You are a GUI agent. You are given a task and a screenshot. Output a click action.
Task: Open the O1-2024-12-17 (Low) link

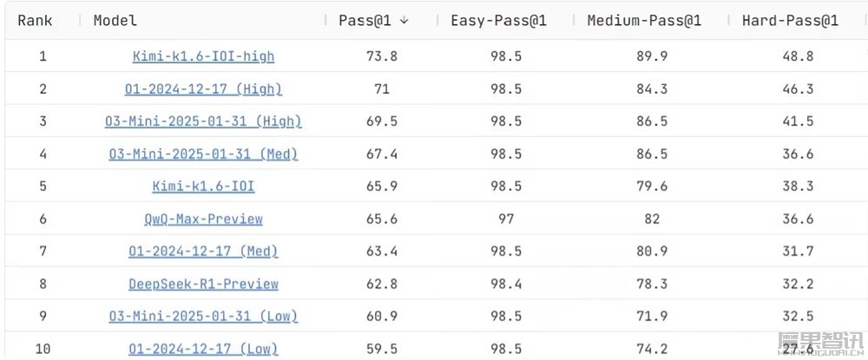[203, 349]
